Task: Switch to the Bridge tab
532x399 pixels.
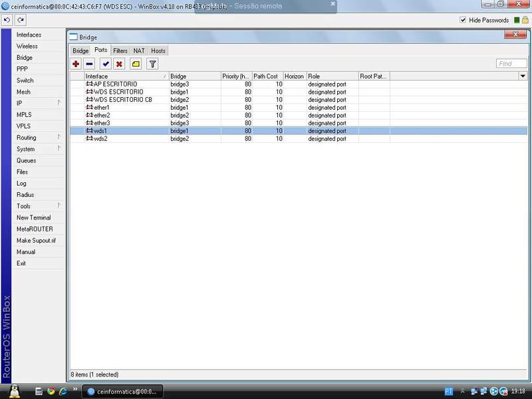Action: 80,51
